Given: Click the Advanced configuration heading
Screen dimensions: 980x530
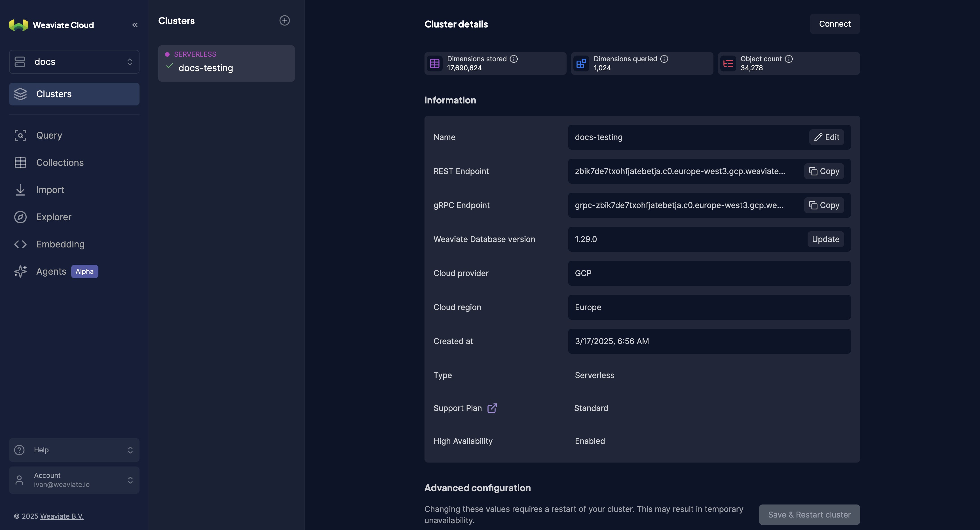Looking at the screenshot, I should 478,488.
